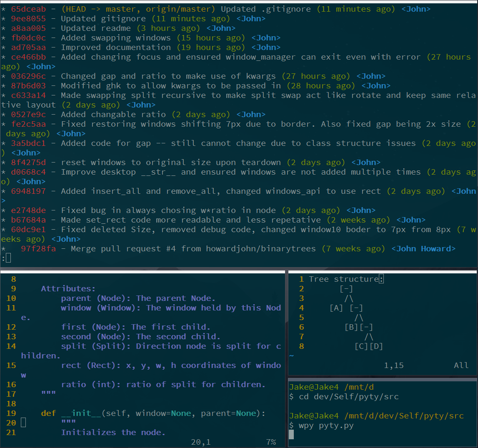
Task: Select commit hash 9ee8055
Action: click(28, 19)
